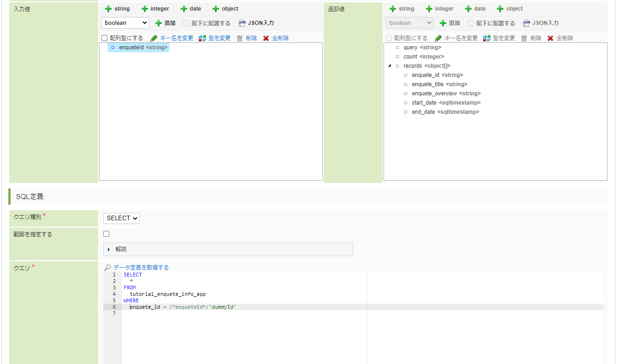Click 追加 plus icon in 返却値 panel
The image size is (632, 364).
443,23
